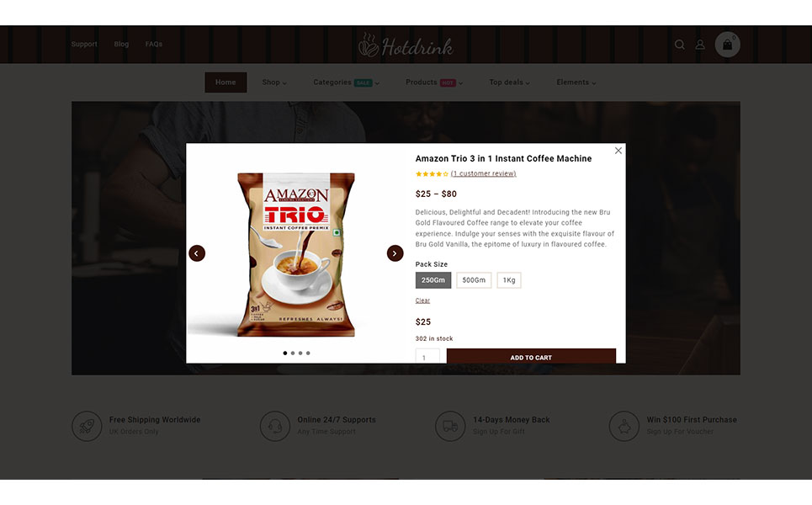Select the 1Kg pack size
Image resolution: width=812 pixels, height=505 pixels.
[x=508, y=280]
